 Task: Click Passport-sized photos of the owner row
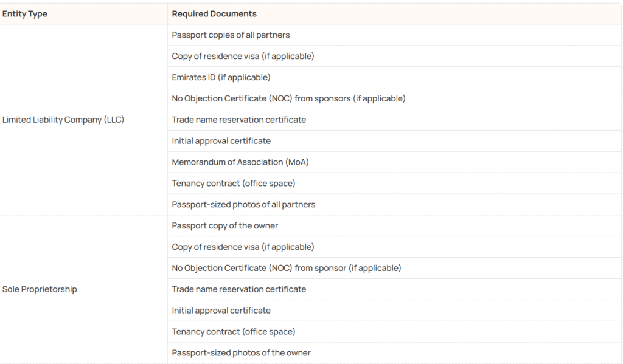394,353
